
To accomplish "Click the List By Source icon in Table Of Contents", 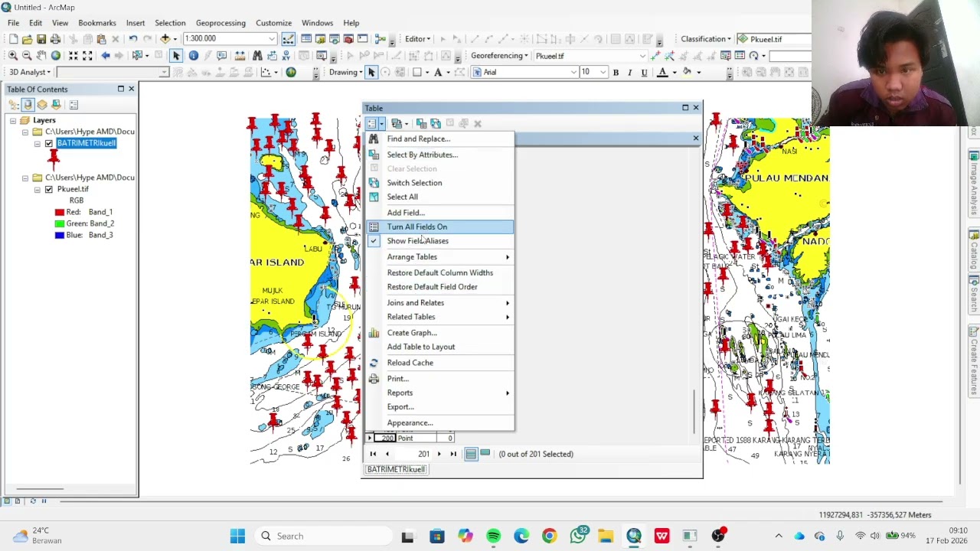I will tap(28, 105).
